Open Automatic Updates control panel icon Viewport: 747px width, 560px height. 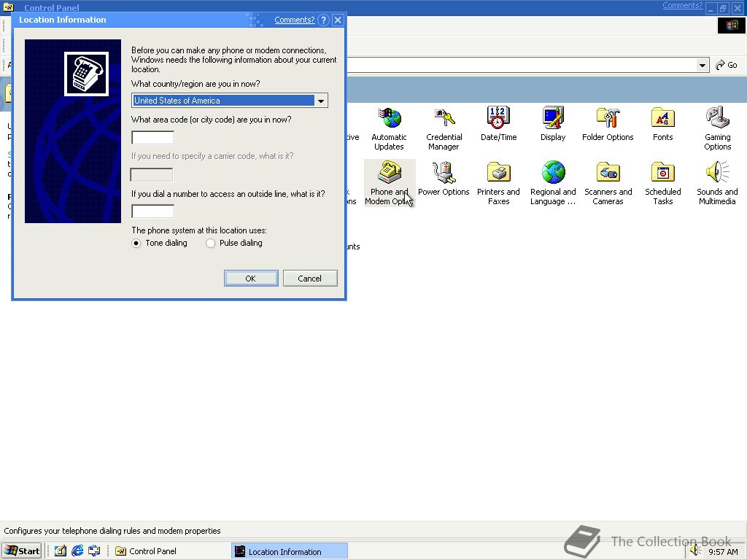point(390,128)
